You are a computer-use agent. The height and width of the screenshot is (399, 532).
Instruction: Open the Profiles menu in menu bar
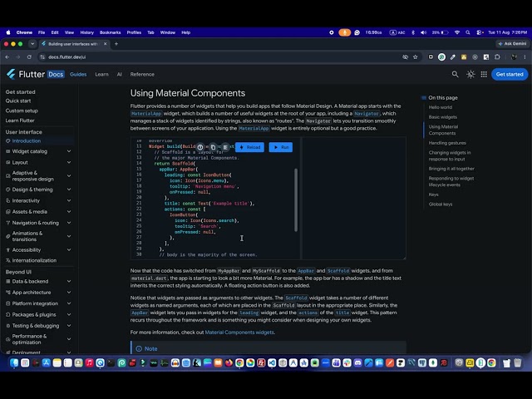134,32
